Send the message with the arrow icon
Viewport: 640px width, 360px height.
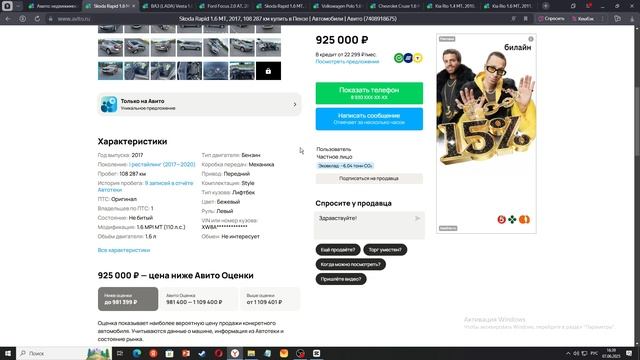coord(417,218)
